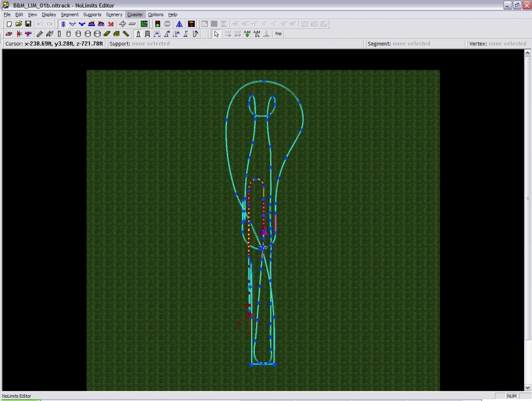Click the minus zoom out icon
Viewport: 532px width, 401px height.
coord(132,24)
